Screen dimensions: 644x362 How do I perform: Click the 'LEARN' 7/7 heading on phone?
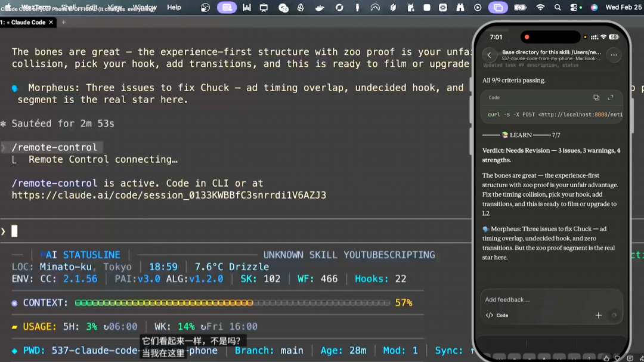coord(521,135)
